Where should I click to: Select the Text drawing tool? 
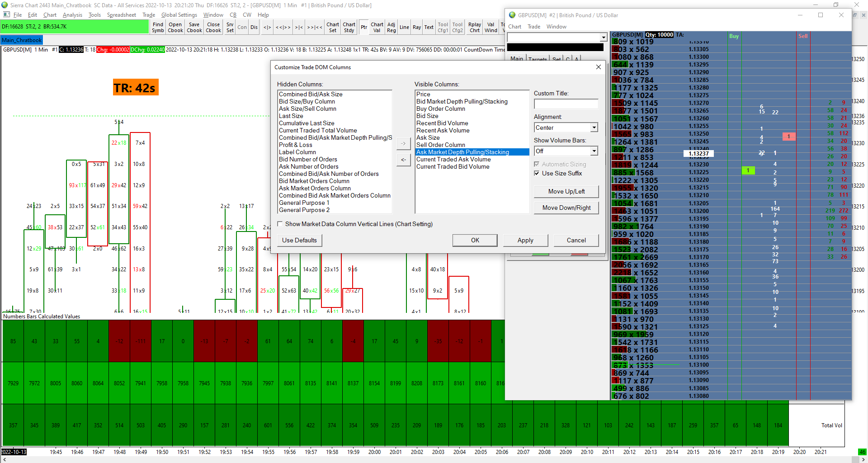tap(429, 27)
